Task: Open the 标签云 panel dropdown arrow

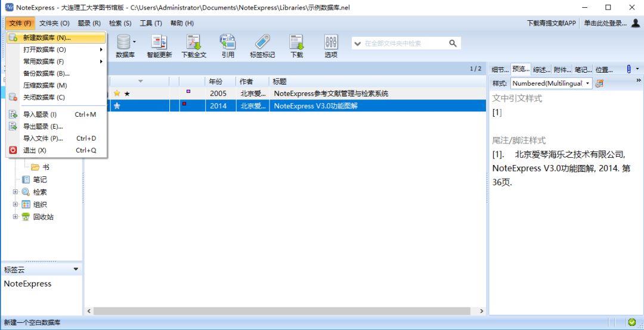Action: coord(76,269)
